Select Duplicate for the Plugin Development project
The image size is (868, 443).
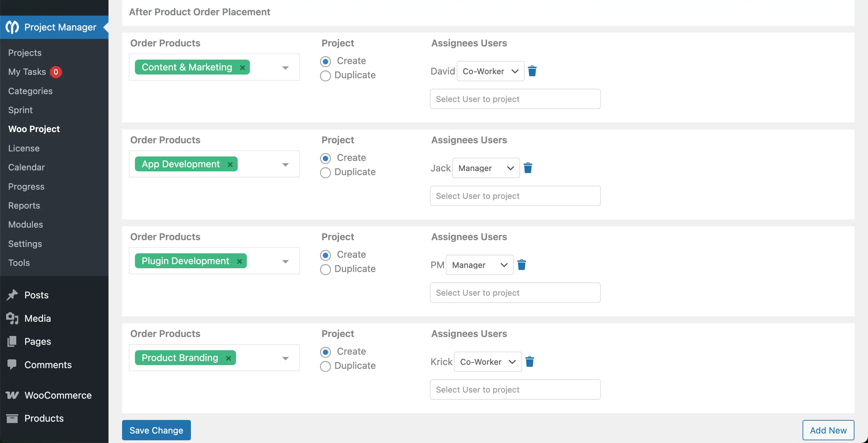[x=325, y=269]
